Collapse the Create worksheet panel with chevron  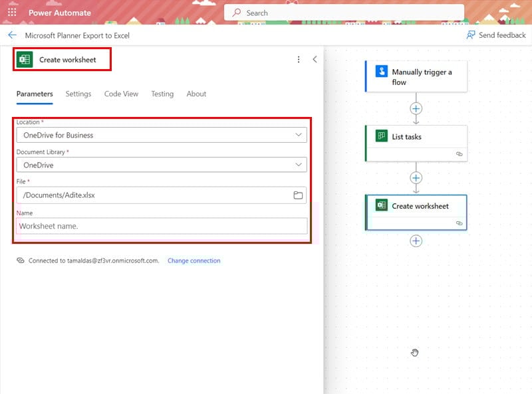tap(315, 60)
